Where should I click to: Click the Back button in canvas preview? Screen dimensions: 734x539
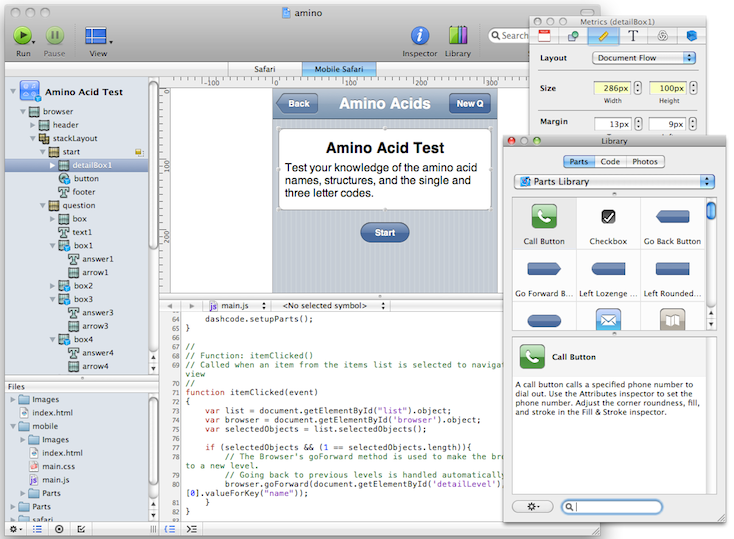click(297, 103)
